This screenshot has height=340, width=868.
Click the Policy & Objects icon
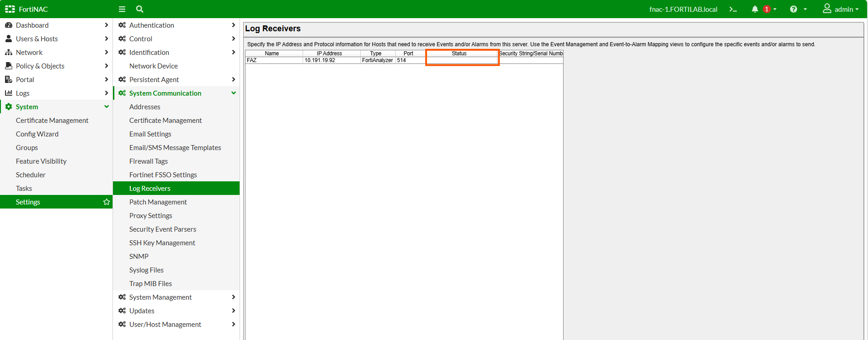pyautogui.click(x=9, y=66)
